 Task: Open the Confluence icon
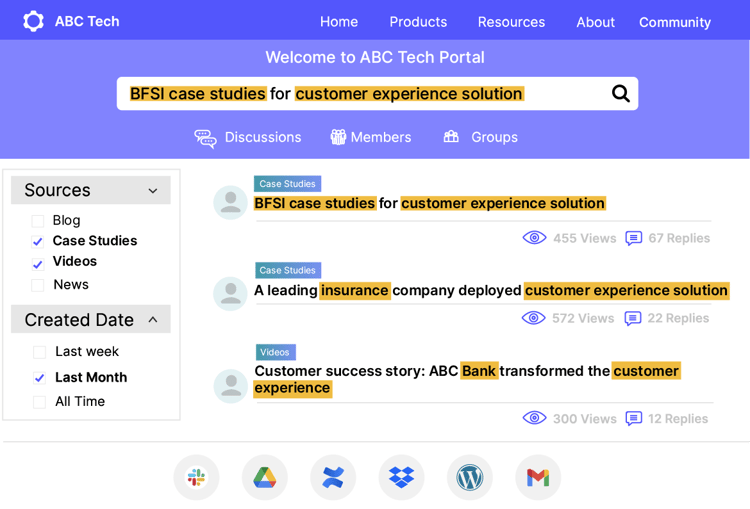click(333, 477)
